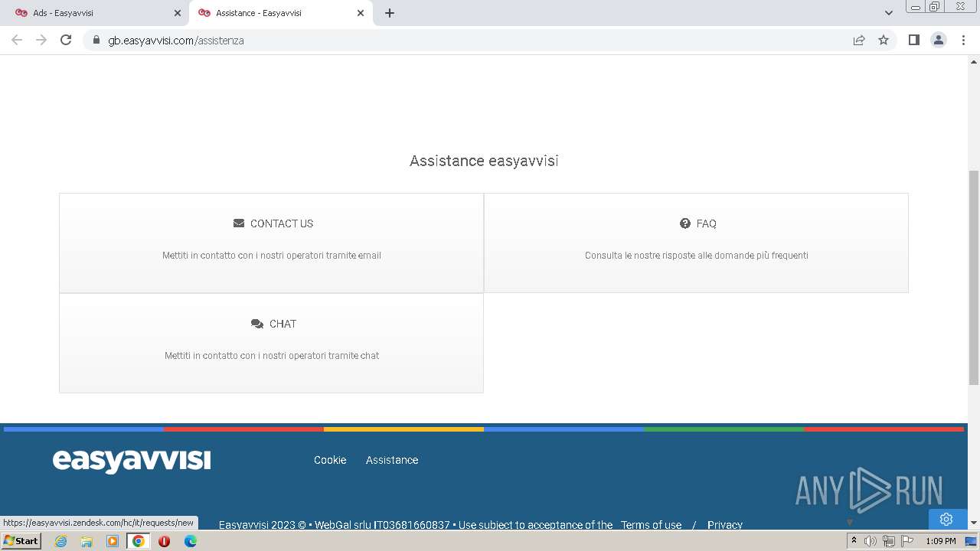This screenshot has height=551, width=980.
Task: Open File Explorer from taskbar
Action: (87, 541)
